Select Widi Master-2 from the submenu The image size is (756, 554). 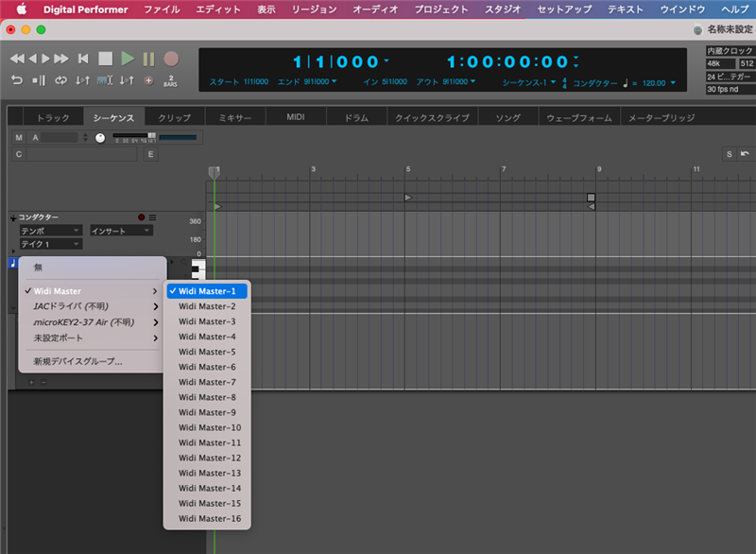coord(207,306)
